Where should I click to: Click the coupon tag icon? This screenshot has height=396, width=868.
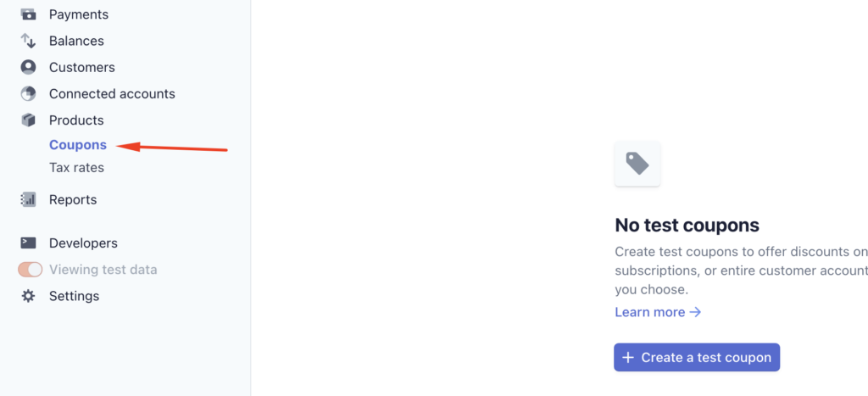point(637,163)
